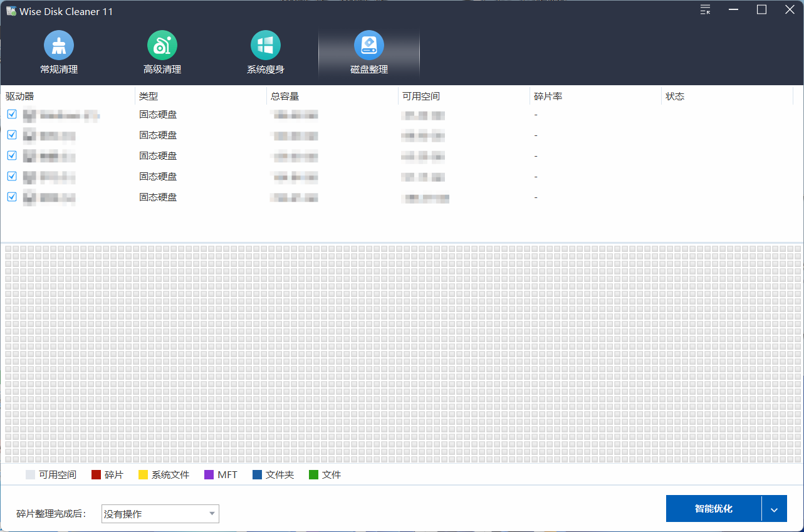
Task: Select 固态硬盘 in the fifth drive row
Action: click(158, 197)
